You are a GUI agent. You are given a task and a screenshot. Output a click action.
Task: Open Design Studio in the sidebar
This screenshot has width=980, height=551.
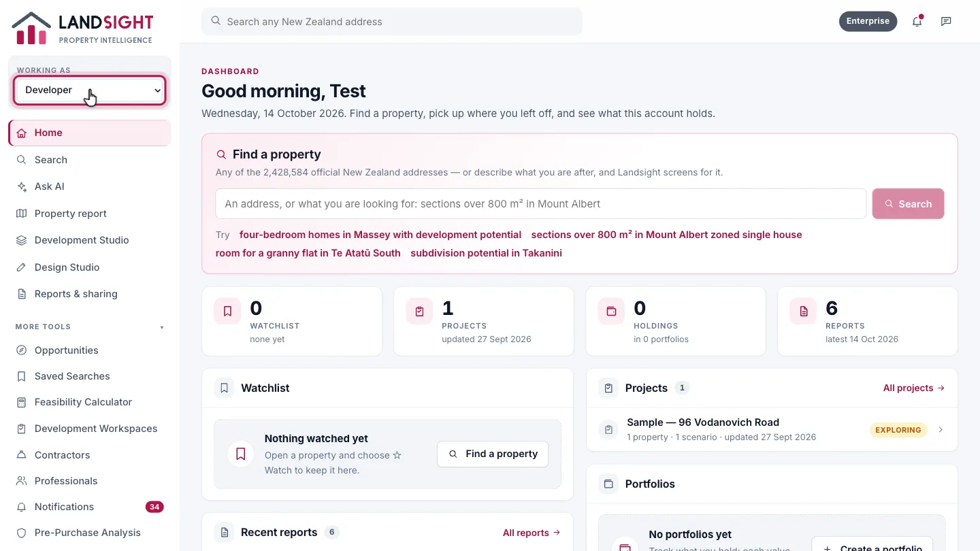click(x=90, y=267)
